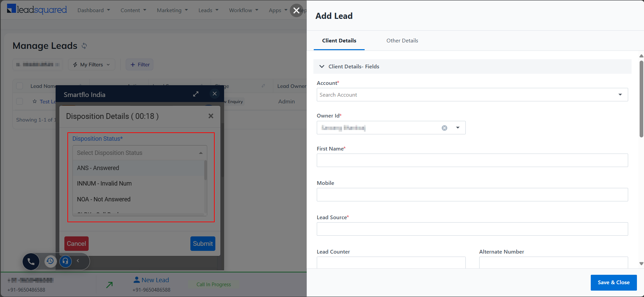This screenshot has width=644, height=297.
Task: Open the Leads menu
Action: [x=208, y=10]
